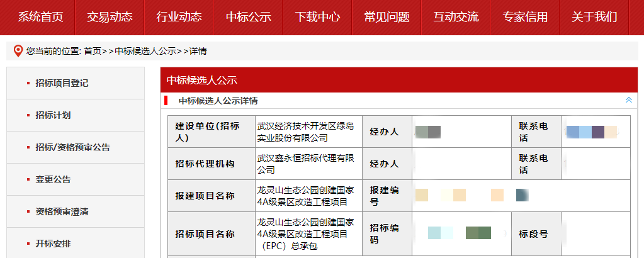The image size is (644, 258).
Task: Open 招标项目登记 in the sidebar
Action: [62, 83]
